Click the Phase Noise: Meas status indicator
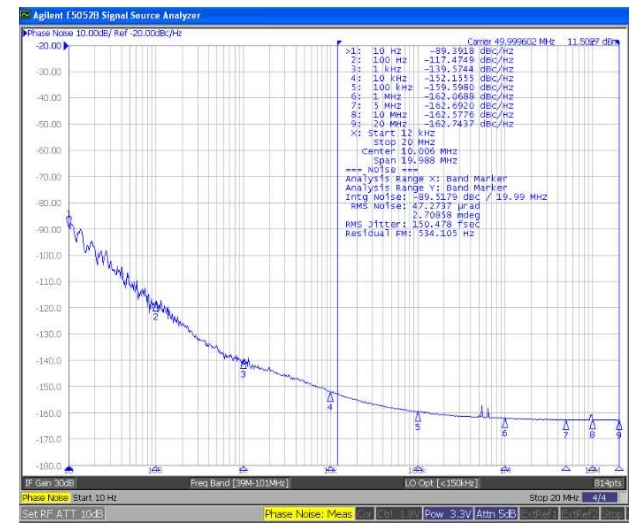Image resolution: width=638 pixels, height=527 pixels. (x=308, y=514)
